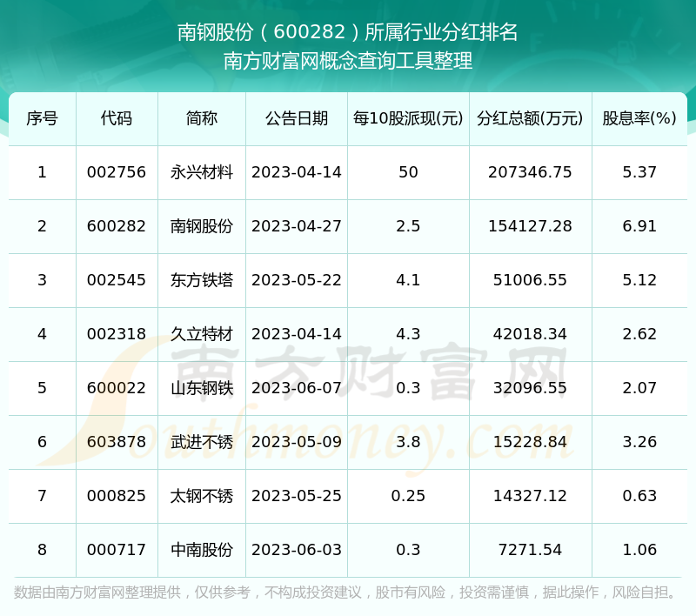Select the 分红总额(万元) column header
Image resolution: width=696 pixels, height=616 pixels.
click(x=530, y=118)
